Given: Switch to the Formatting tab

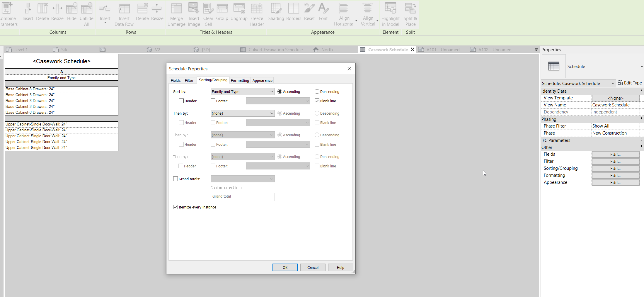Looking at the screenshot, I should (240, 80).
